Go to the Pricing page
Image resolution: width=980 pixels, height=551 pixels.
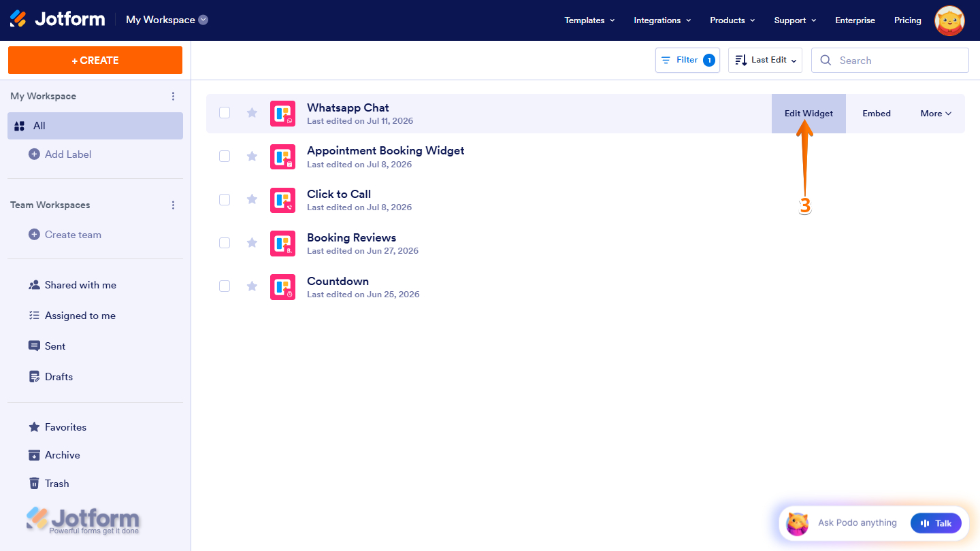coord(907,20)
